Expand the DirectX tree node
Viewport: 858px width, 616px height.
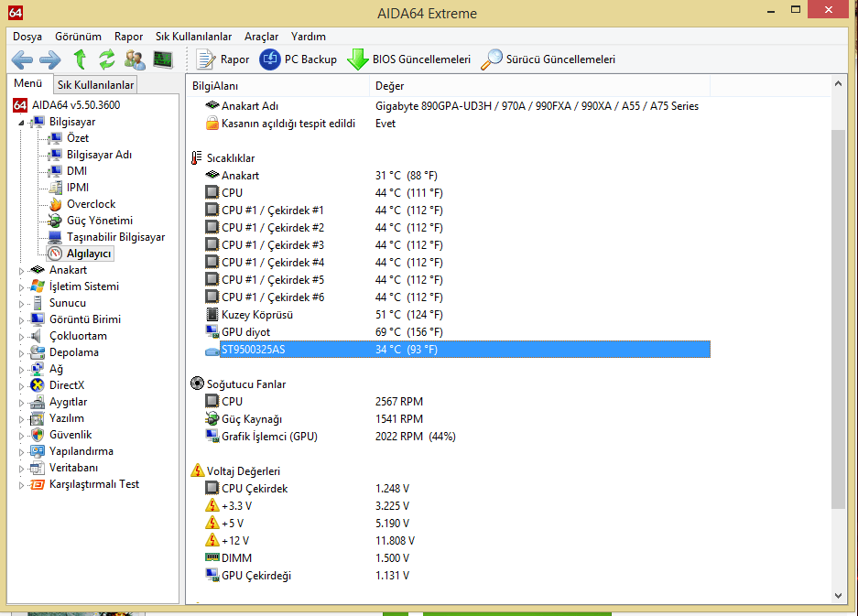coord(21,385)
